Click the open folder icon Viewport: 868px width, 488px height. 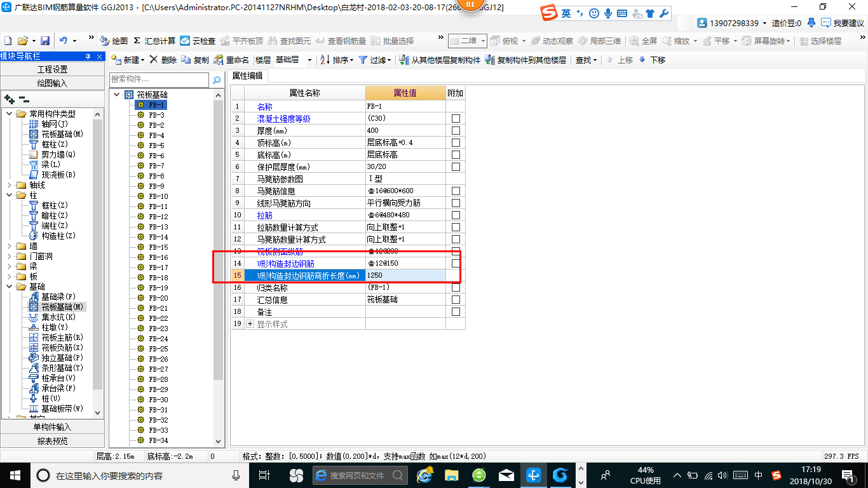click(x=23, y=40)
